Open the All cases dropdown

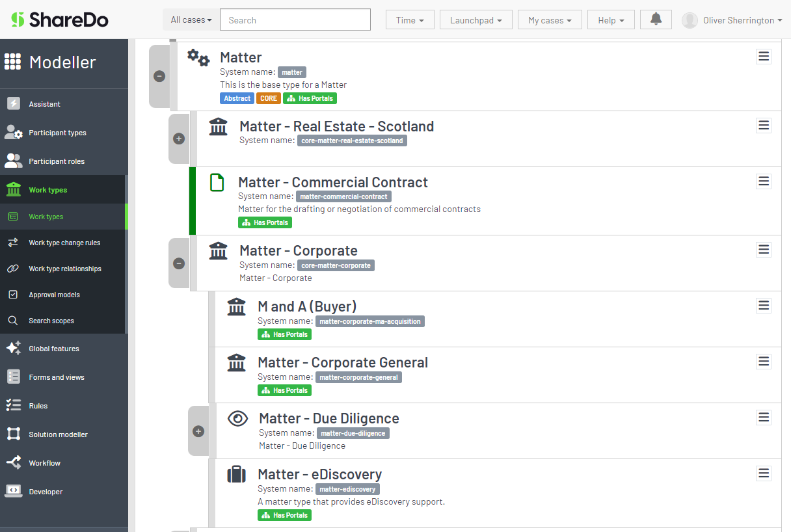pos(191,20)
